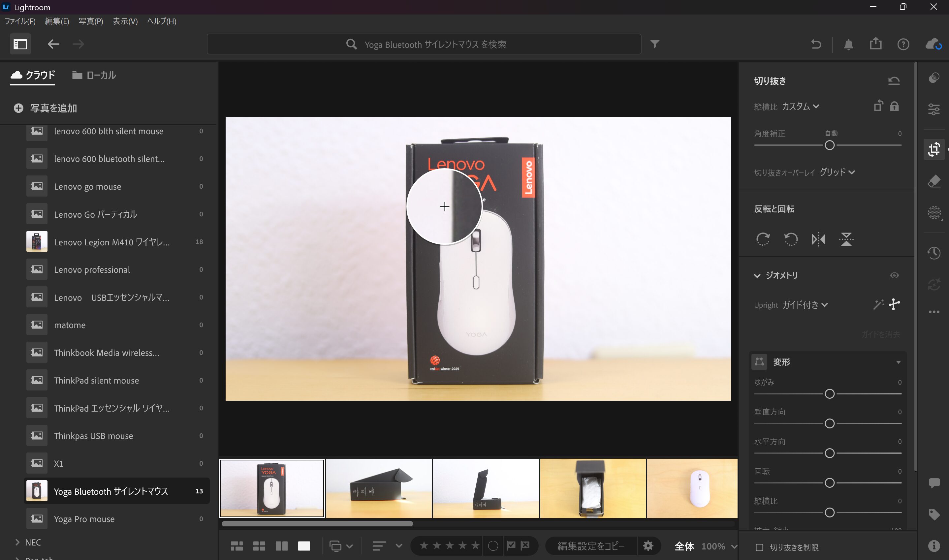Flip the photo horizontally
949x560 pixels.
tap(818, 239)
